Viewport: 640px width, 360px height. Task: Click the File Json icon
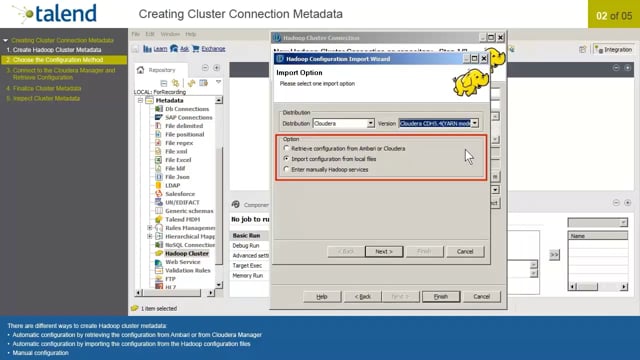(x=158, y=177)
